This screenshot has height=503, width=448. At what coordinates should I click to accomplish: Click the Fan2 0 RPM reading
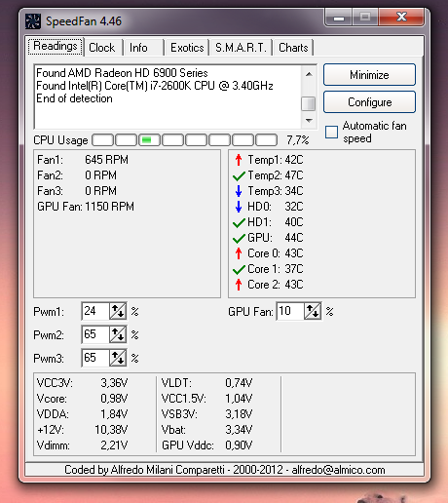[x=77, y=175]
